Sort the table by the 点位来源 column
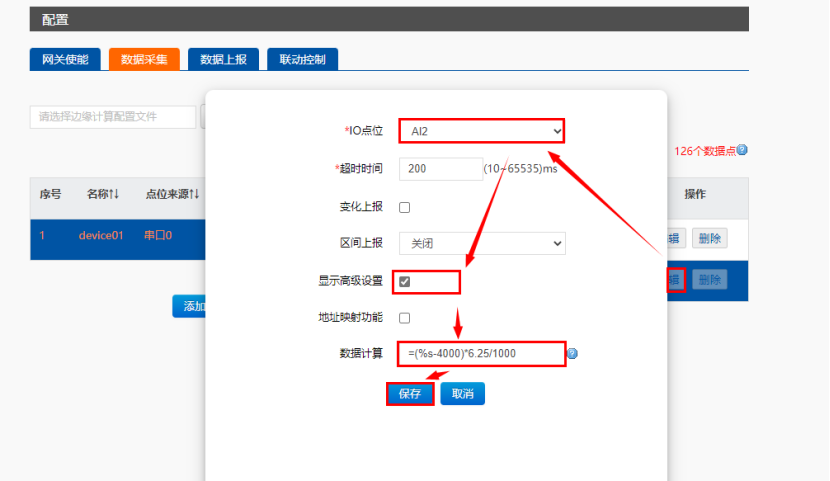 pyautogui.click(x=172, y=194)
